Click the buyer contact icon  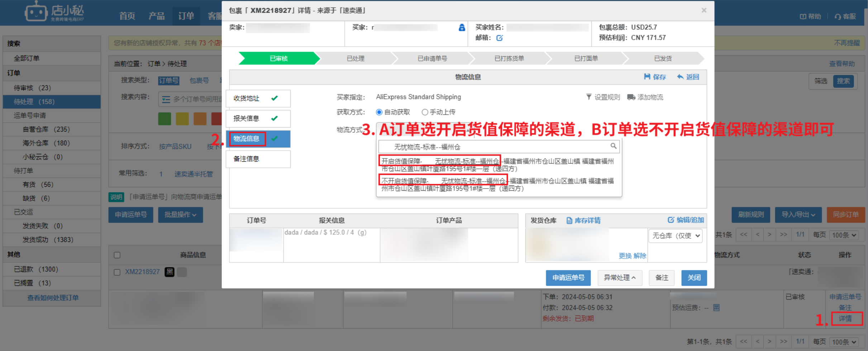pos(462,28)
